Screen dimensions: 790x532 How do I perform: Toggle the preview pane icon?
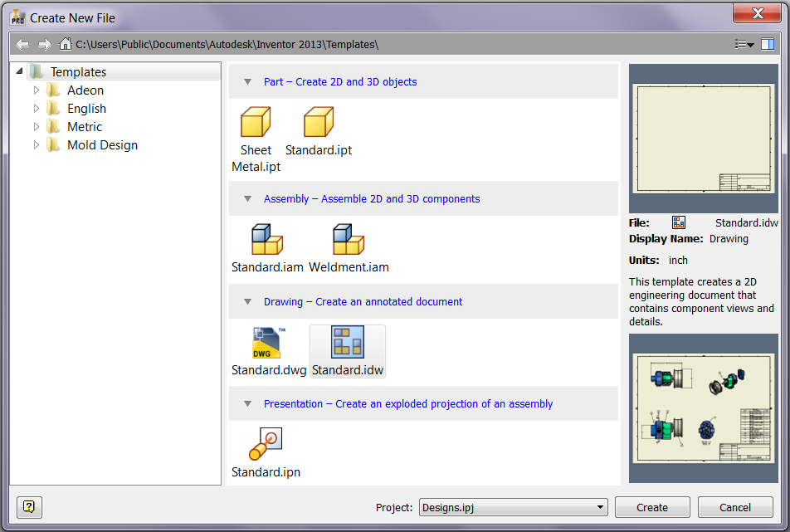click(x=768, y=44)
